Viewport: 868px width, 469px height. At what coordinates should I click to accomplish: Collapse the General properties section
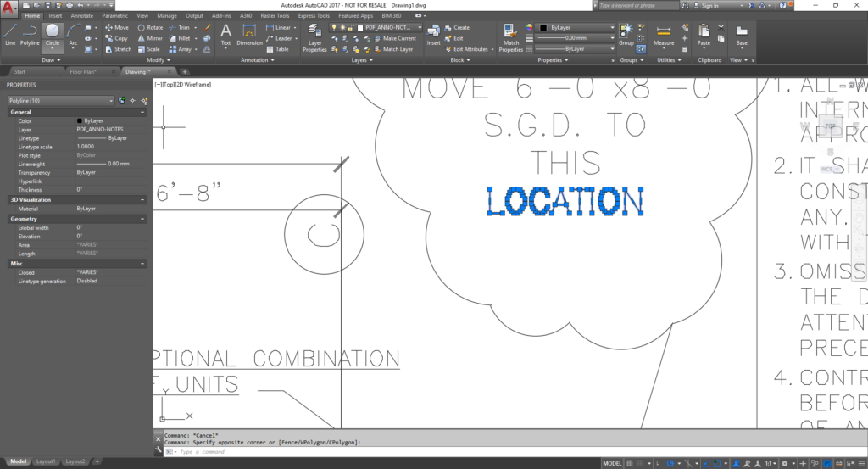(x=142, y=112)
